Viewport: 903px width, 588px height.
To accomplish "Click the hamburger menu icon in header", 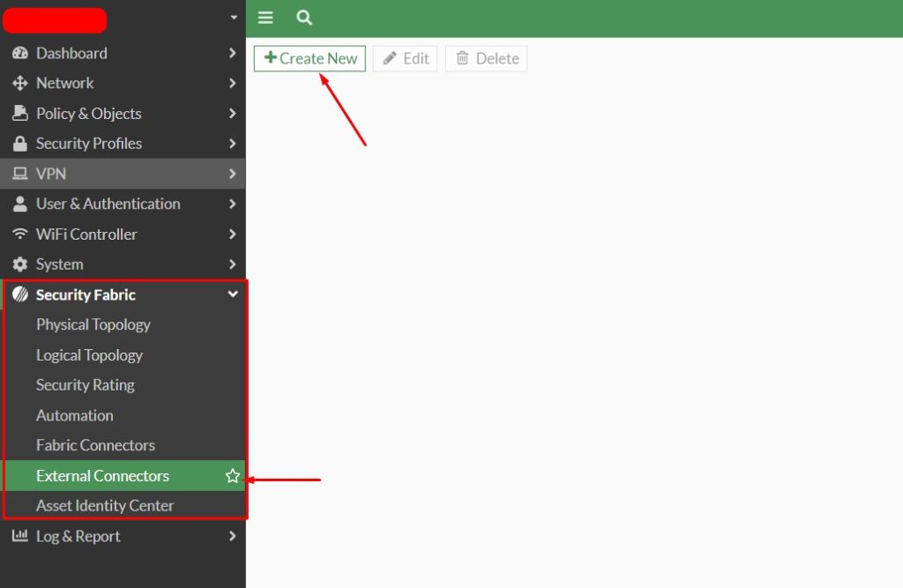I will pyautogui.click(x=265, y=18).
